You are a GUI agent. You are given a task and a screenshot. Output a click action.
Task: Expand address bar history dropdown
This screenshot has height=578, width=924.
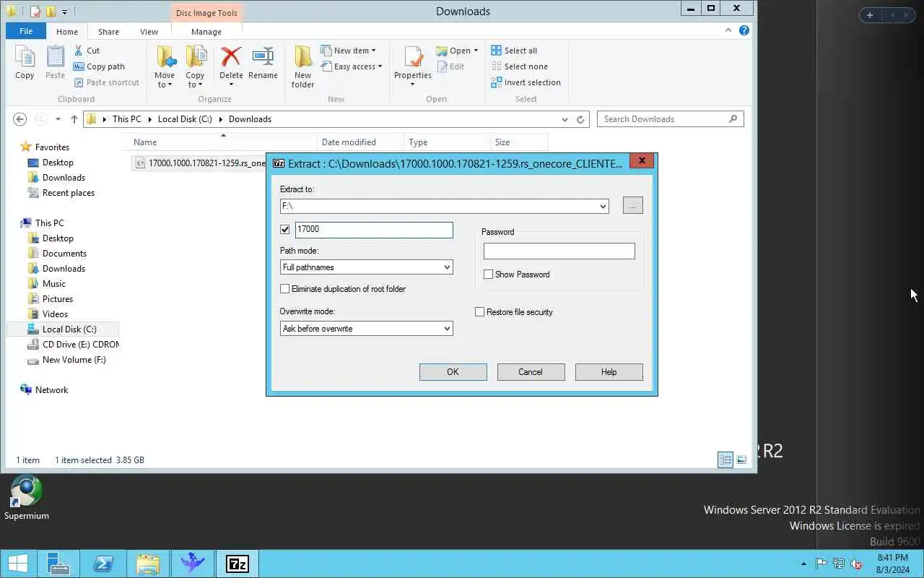565,119
